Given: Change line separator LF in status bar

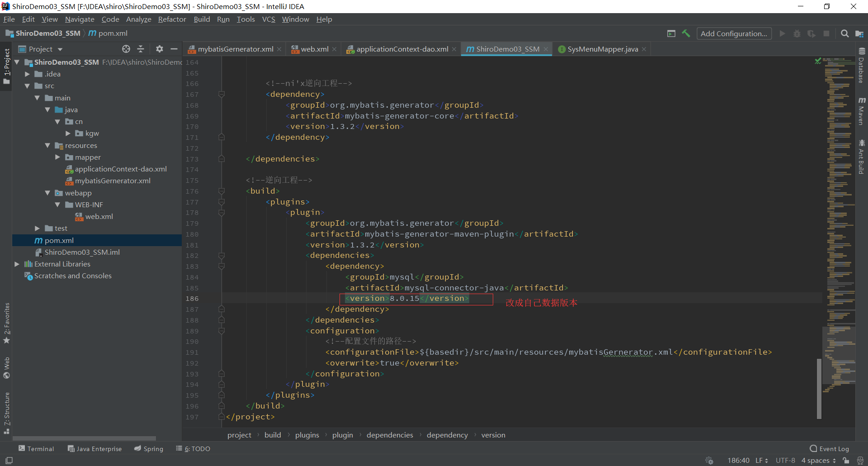Looking at the screenshot, I should pyautogui.click(x=762, y=461).
